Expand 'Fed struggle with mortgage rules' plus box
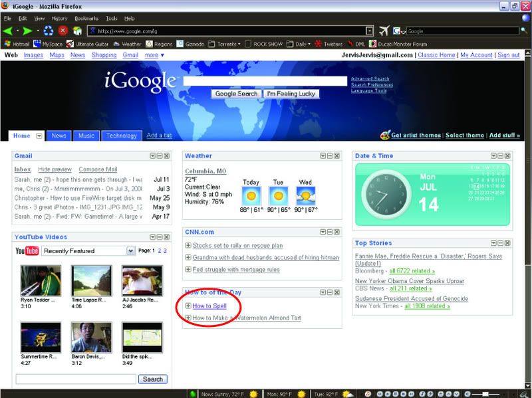Viewport: 532px width, 398px height. pos(188,270)
